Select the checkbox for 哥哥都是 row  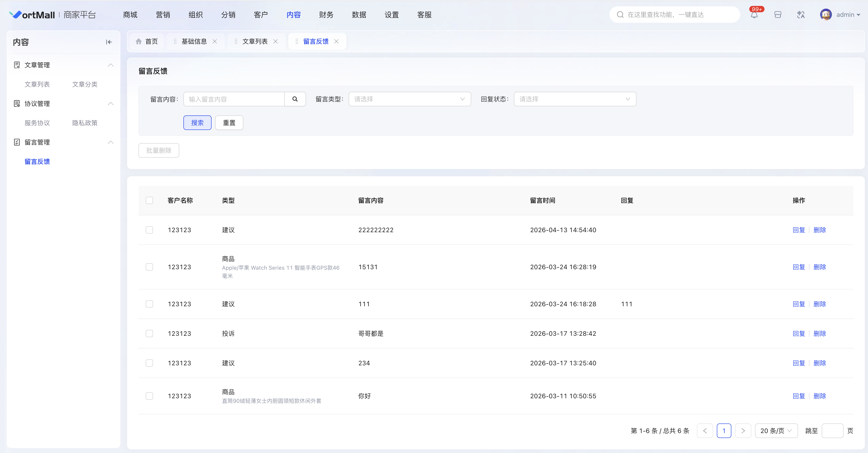point(149,334)
